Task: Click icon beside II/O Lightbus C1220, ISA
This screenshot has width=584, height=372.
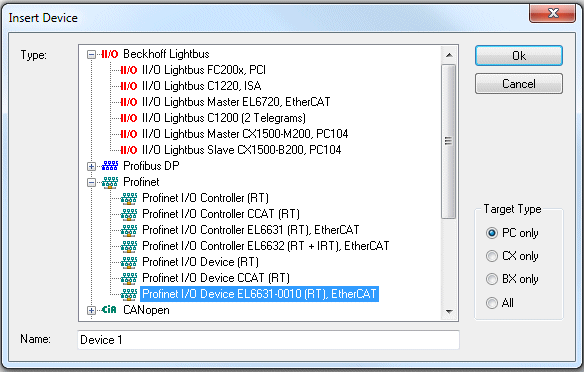Action: pos(129,86)
